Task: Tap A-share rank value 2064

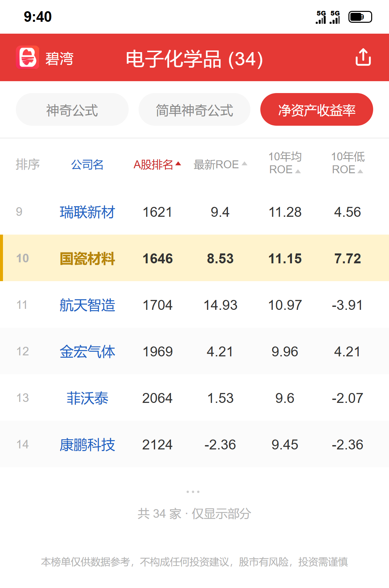Action: click(157, 398)
